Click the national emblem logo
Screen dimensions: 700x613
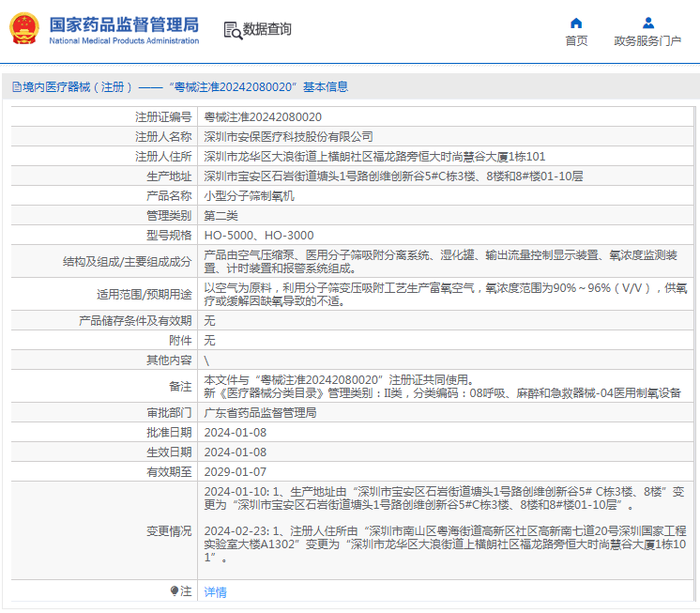pyautogui.click(x=24, y=28)
